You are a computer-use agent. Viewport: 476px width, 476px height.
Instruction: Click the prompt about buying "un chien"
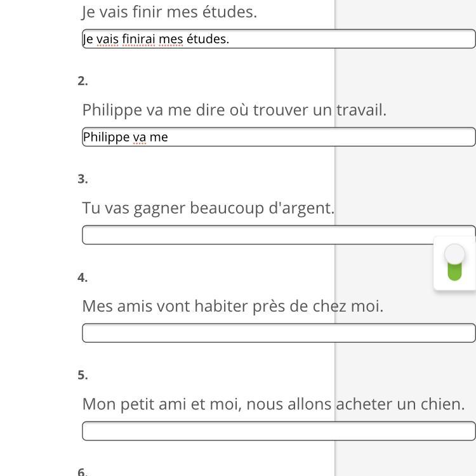click(274, 404)
